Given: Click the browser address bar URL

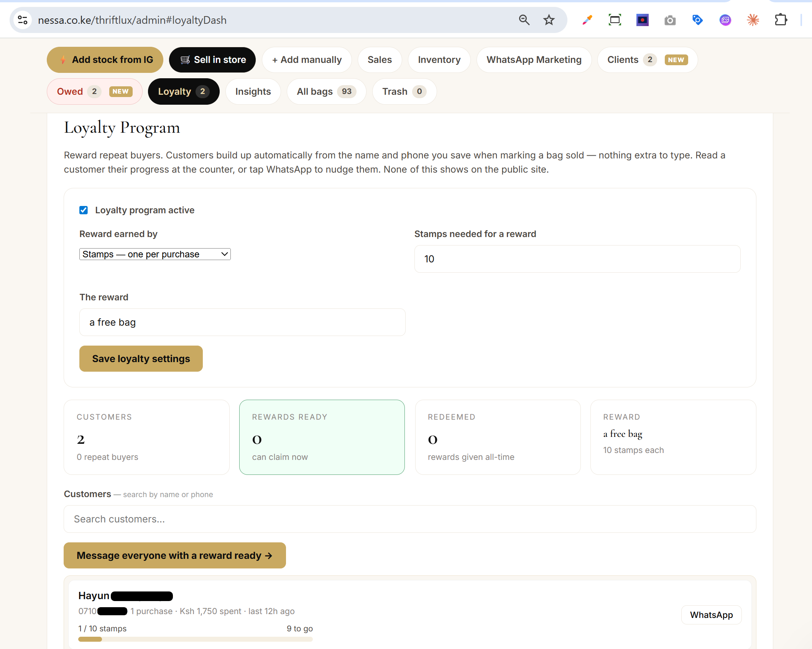Looking at the screenshot, I should tap(132, 20).
